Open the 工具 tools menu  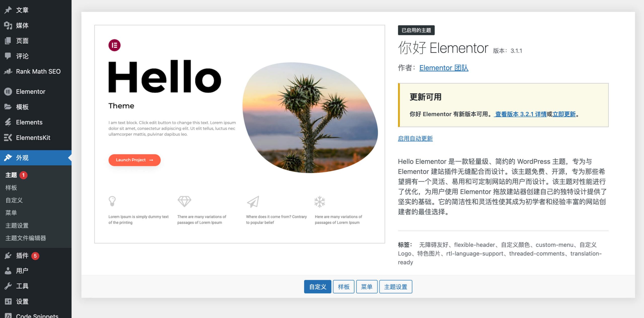36,286
